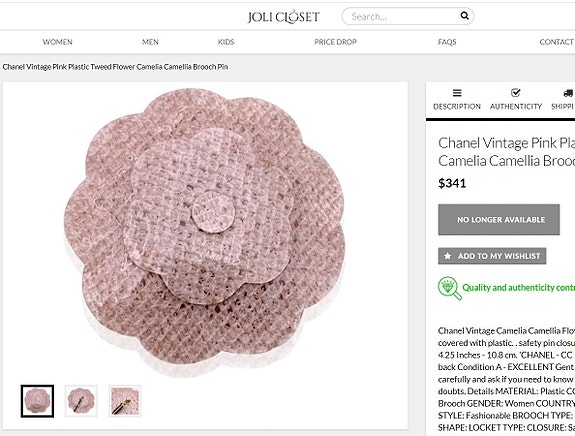The image size is (575, 436).
Task: Open Quality and authenticity control link
Action: (518, 287)
